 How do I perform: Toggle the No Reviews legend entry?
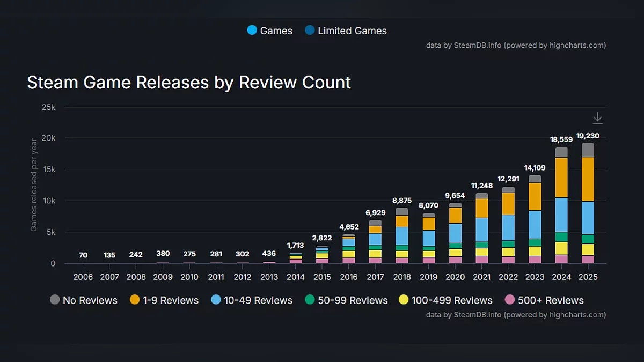point(83,300)
